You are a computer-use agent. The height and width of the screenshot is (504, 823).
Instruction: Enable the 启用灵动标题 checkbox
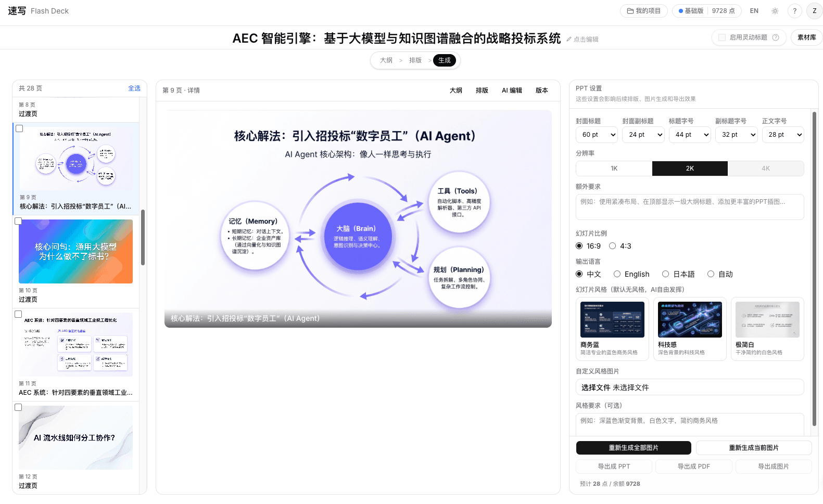point(722,37)
